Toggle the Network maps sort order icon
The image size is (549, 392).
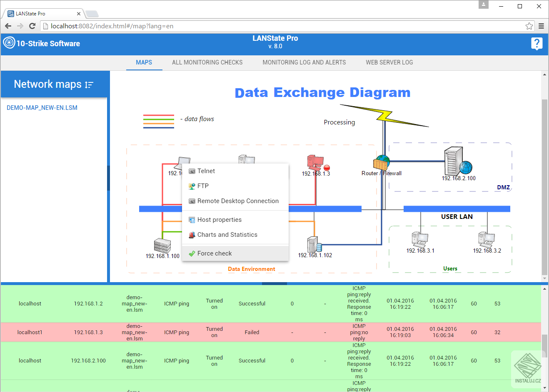(x=89, y=84)
